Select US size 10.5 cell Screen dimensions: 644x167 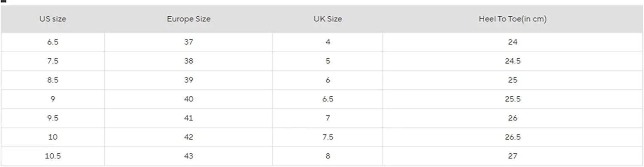coord(53,156)
